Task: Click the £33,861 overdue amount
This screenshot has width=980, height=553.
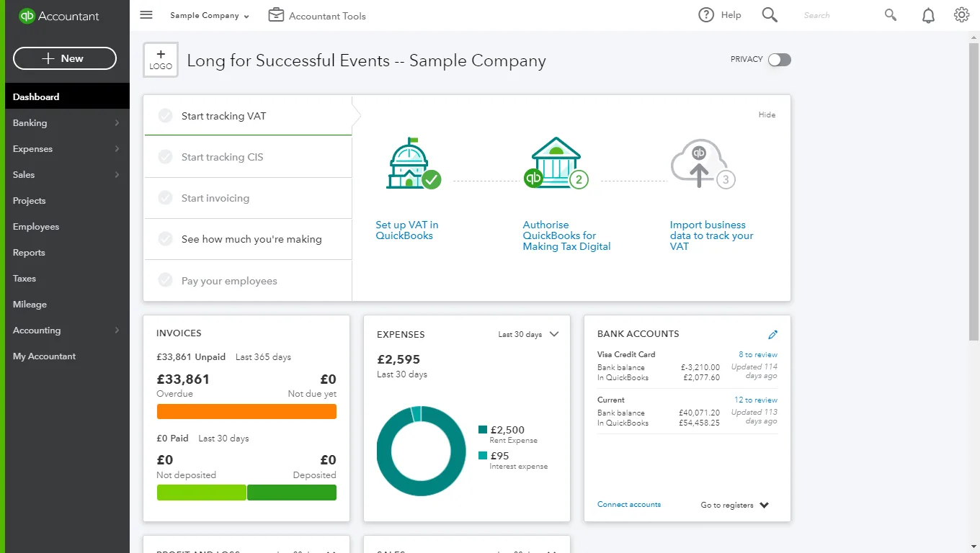Action: tap(183, 379)
